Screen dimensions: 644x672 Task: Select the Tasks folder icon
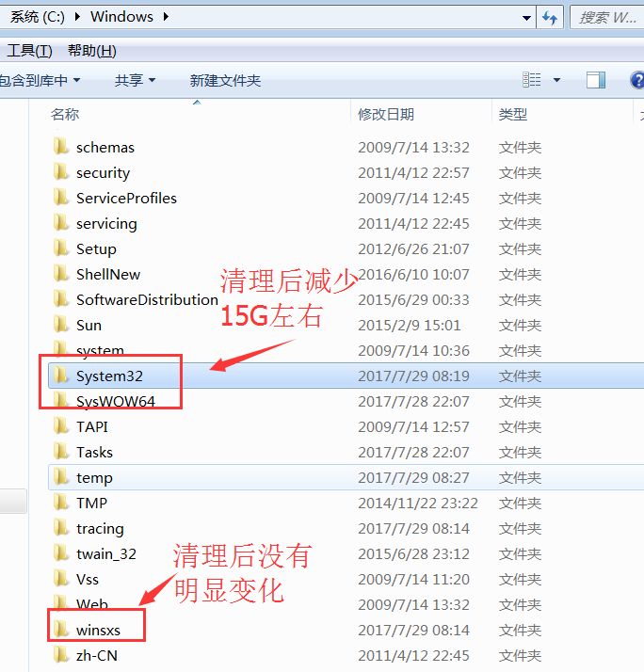[61, 452]
